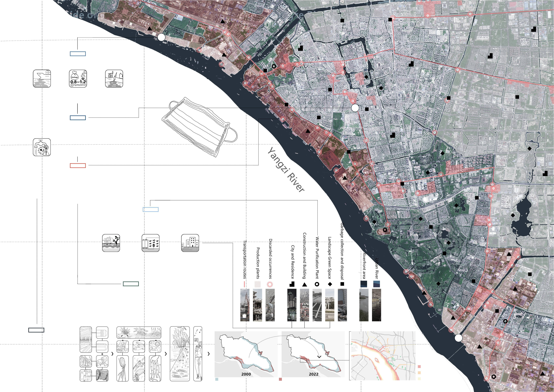
Task: Click the Yangzi River label
Action: (286, 170)
